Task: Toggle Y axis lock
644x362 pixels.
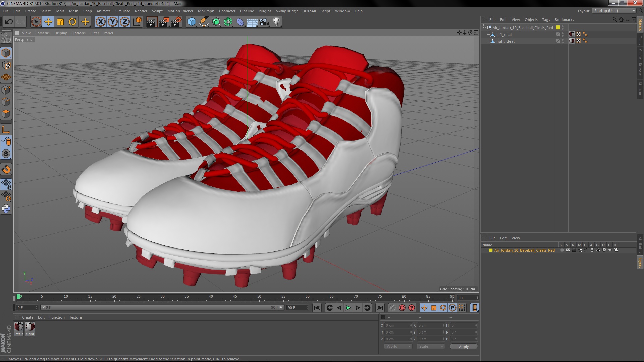Action: coord(113,22)
